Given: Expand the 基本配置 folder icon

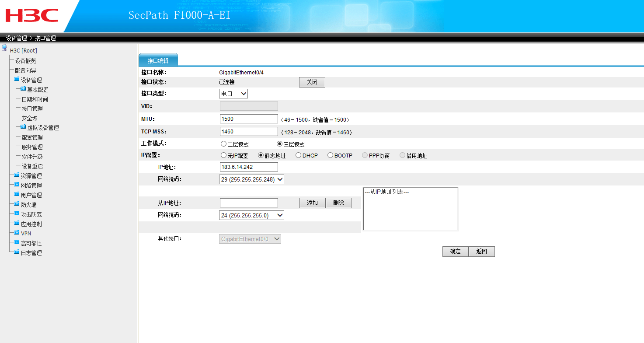Looking at the screenshot, I should tap(23, 89).
